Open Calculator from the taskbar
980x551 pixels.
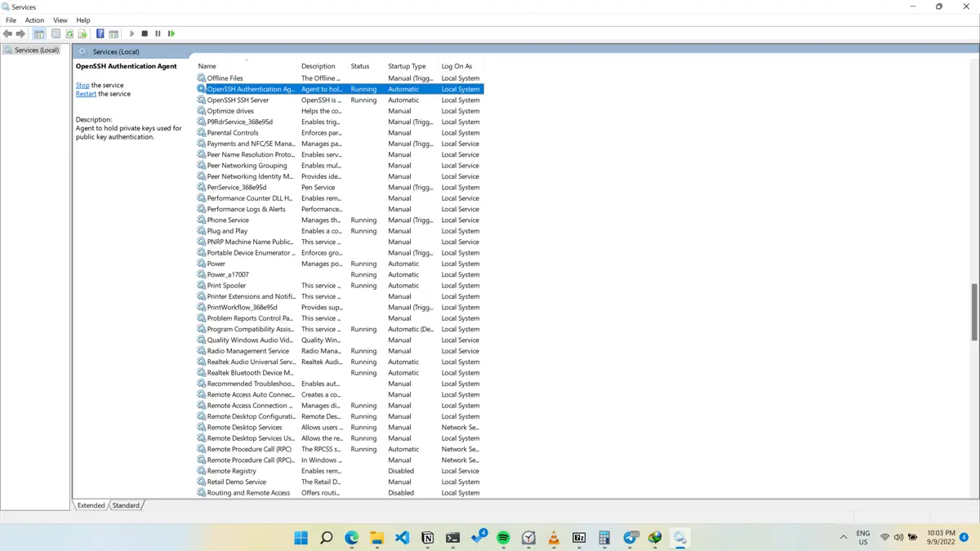(604, 537)
